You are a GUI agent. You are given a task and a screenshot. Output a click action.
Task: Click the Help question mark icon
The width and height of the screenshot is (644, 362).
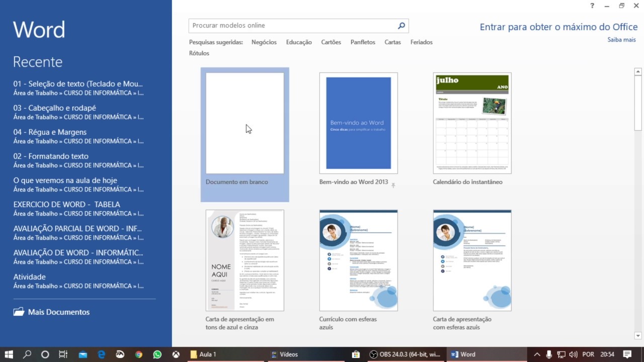tap(592, 6)
